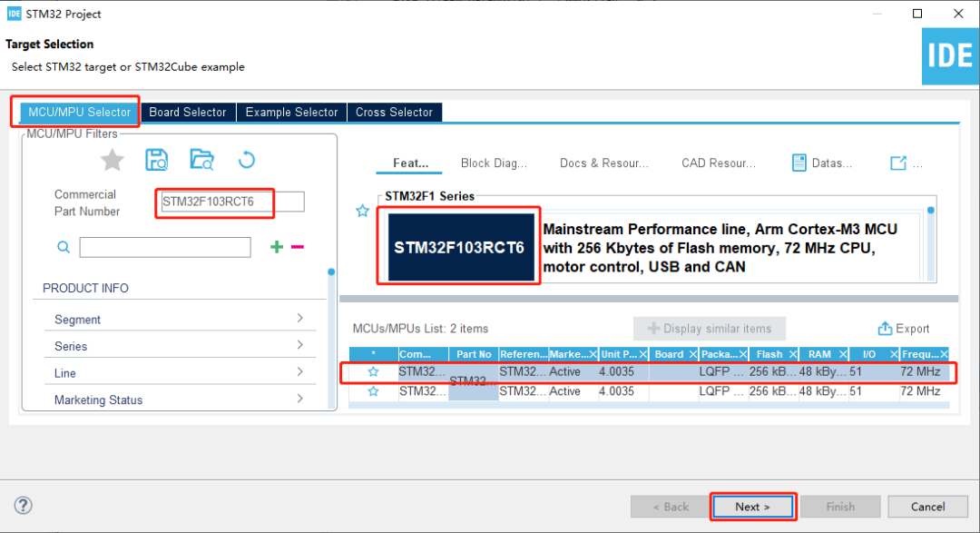Remove the Frequency column
Image resolution: width=980 pixels, height=533 pixels.
[944, 355]
